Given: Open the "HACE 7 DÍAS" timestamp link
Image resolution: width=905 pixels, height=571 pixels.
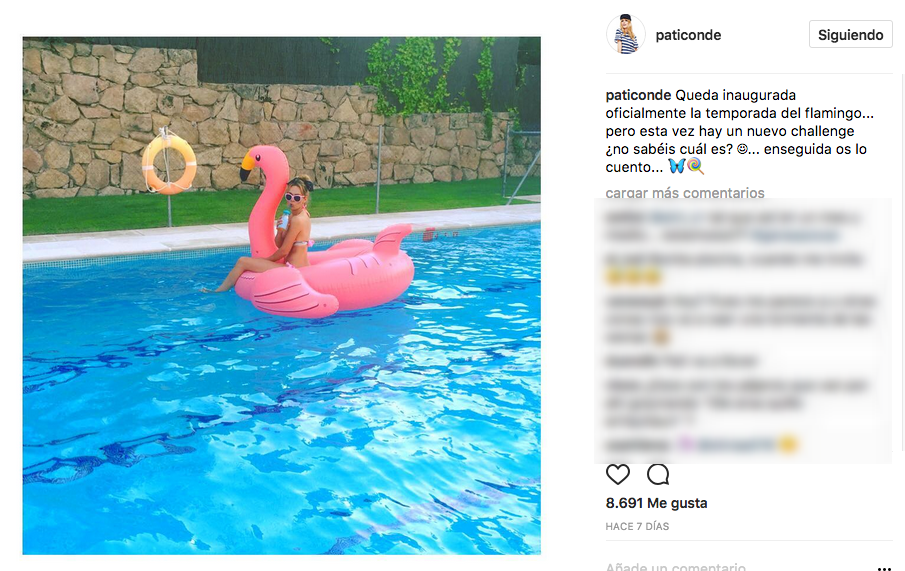Looking at the screenshot, I should coord(637,527).
